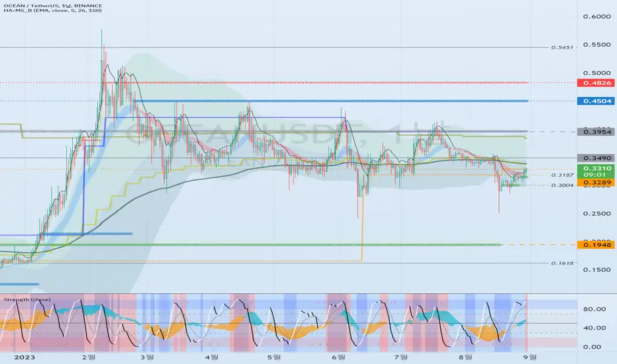617x364 pixels.
Task: Click the 40.00 oscillator axis value
Action: 594,328
